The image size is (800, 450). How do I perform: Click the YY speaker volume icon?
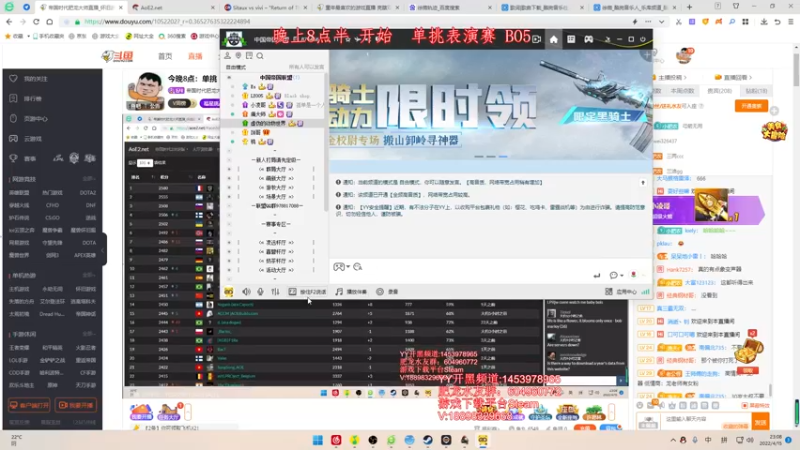[246, 291]
